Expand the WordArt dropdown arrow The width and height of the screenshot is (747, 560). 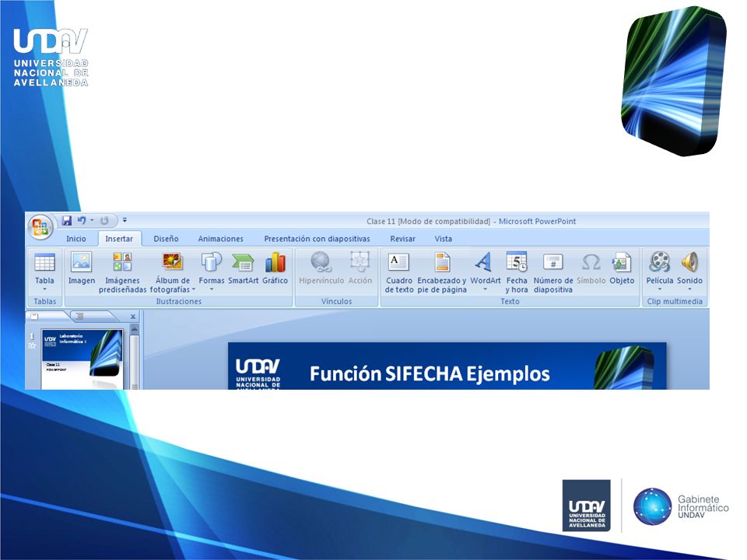(x=485, y=289)
